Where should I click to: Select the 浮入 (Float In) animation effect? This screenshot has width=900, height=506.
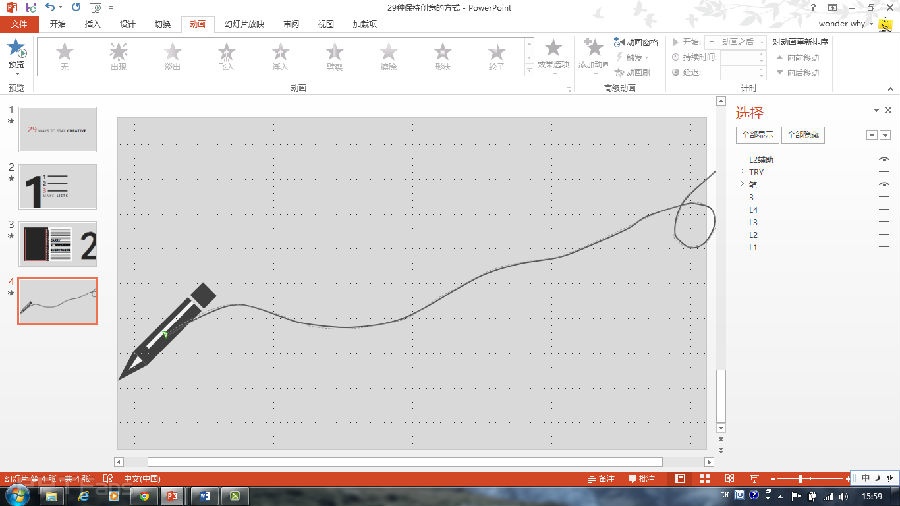pos(280,56)
